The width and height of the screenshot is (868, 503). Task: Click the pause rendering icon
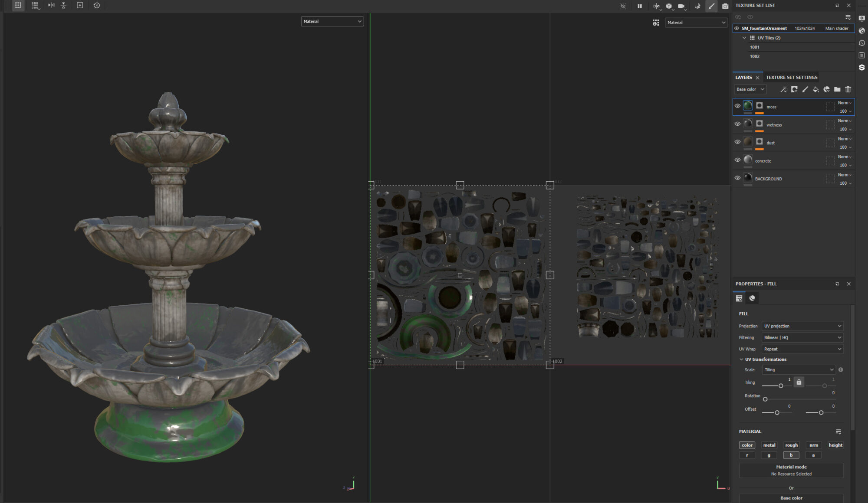point(639,6)
